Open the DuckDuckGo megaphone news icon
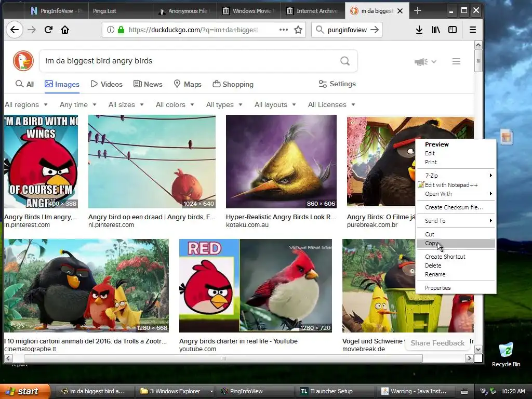 421,62
